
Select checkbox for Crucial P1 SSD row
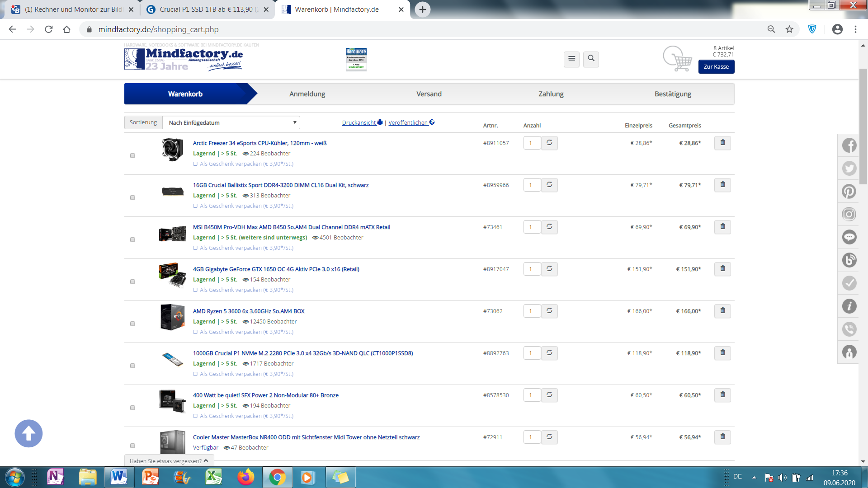point(132,366)
